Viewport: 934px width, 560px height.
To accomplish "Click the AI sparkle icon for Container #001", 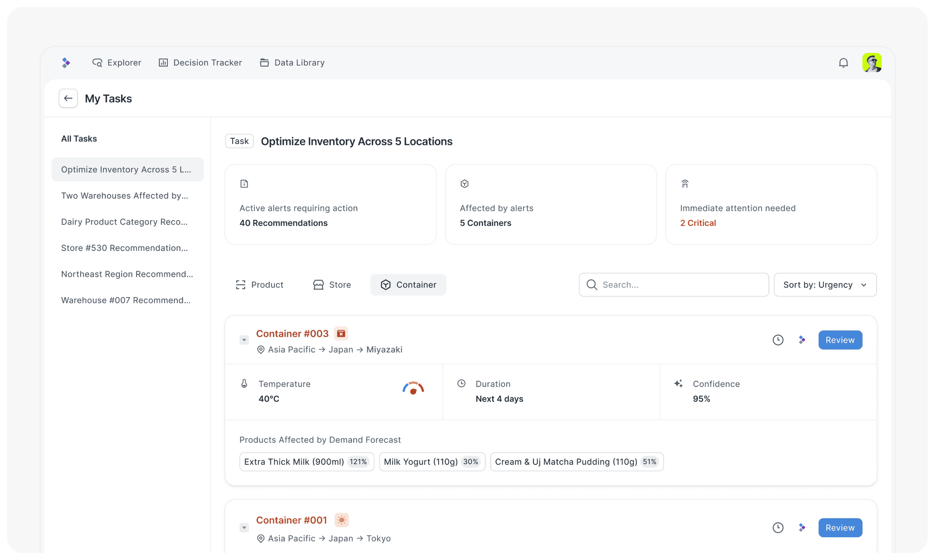I will [802, 528].
